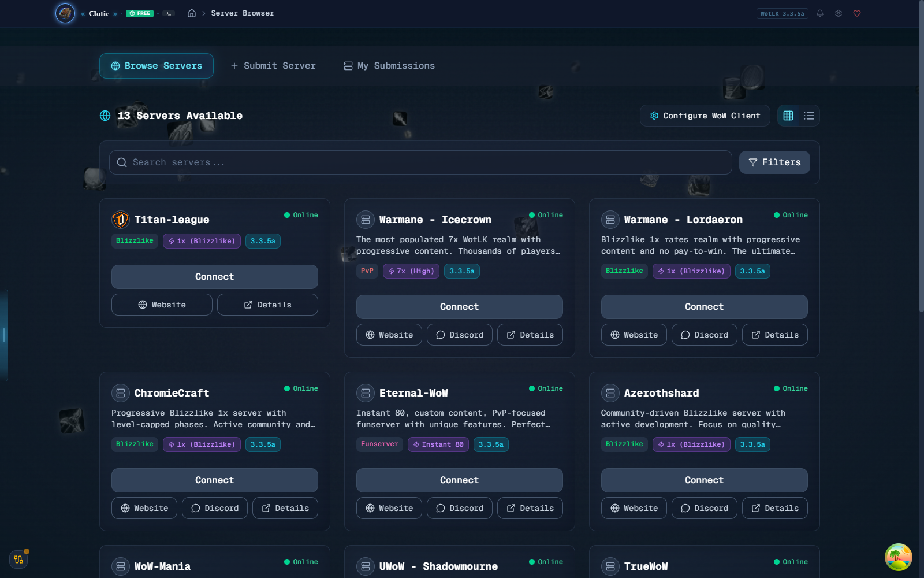
Task: Open the Filters panel
Action: pyautogui.click(x=774, y=162)
